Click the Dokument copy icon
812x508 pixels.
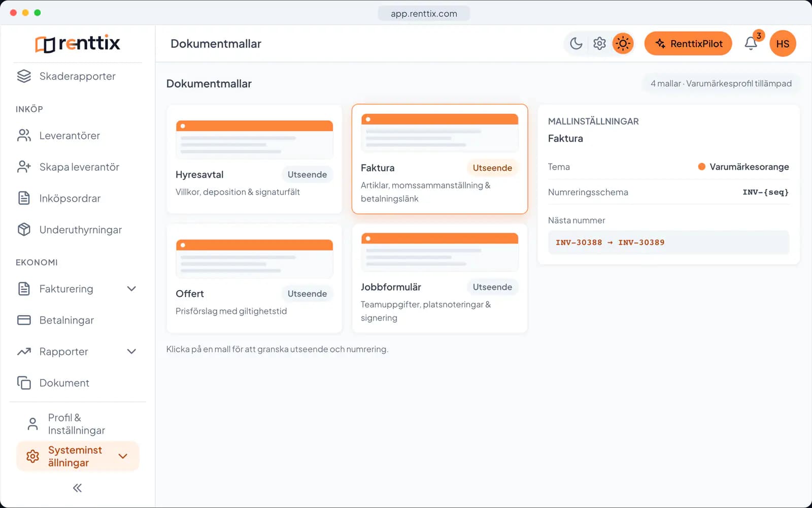[x=24, y=383]
